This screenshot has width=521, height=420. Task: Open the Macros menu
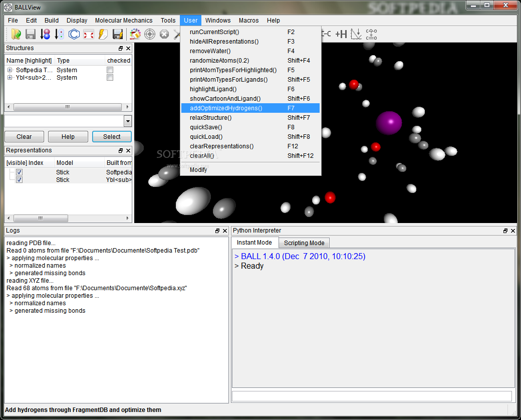(248, 20)
